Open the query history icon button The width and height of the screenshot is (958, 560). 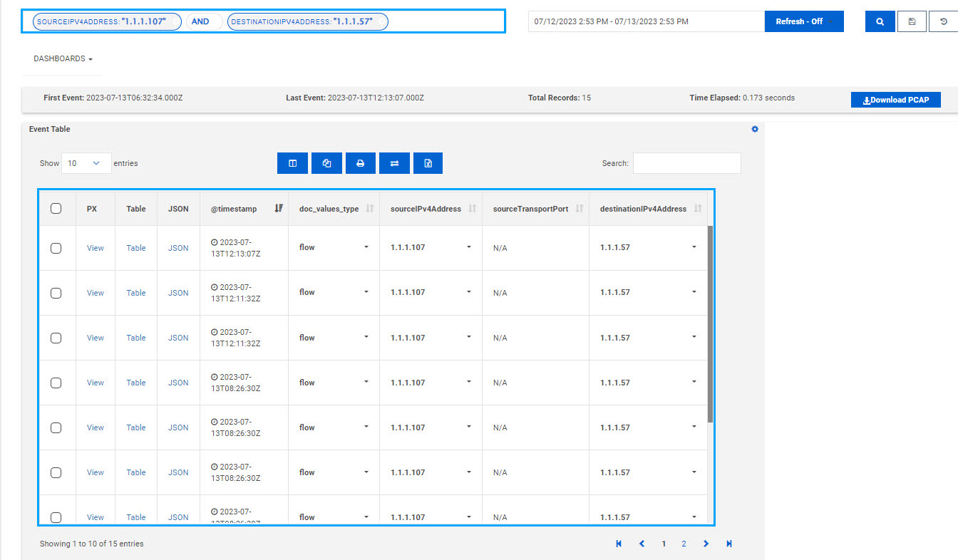pyautogui.click(x=944, y=21)
